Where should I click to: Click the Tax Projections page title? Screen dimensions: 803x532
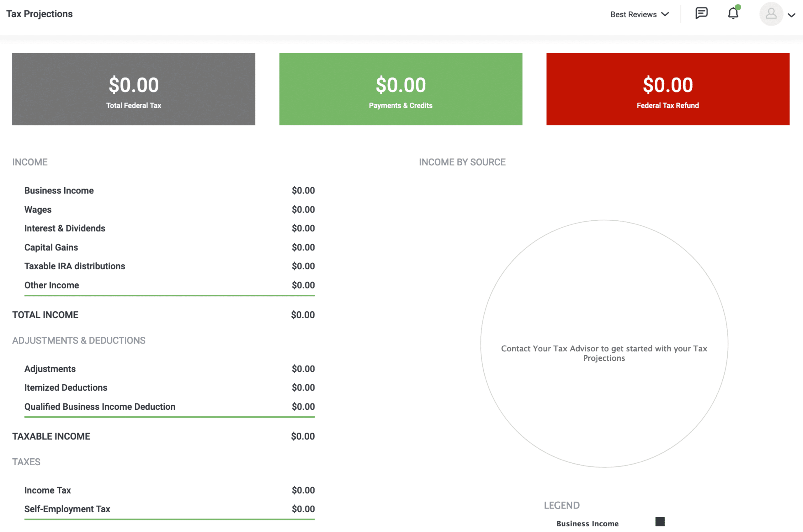39,14
